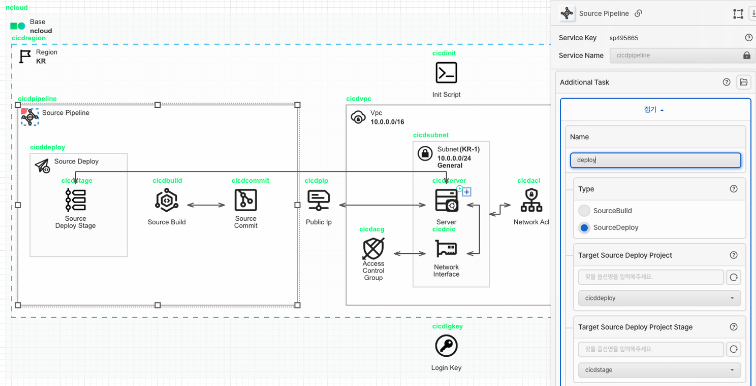Click the project search input field
The height and width of the screenshot is (386, 756).
651,277
